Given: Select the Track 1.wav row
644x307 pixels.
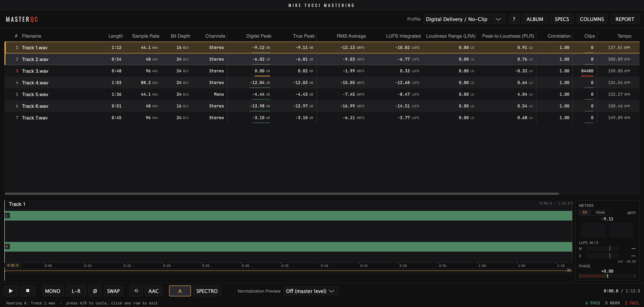Looking at the screenshot, I should 322,48.
